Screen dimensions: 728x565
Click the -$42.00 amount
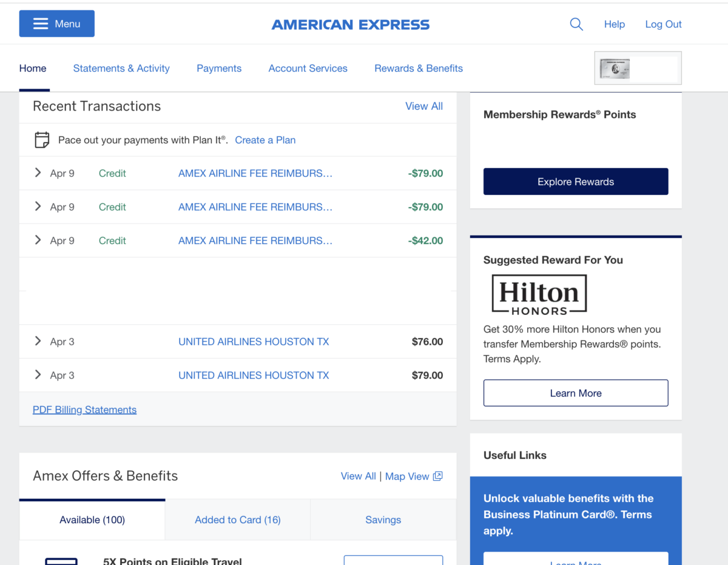(425, 240)
